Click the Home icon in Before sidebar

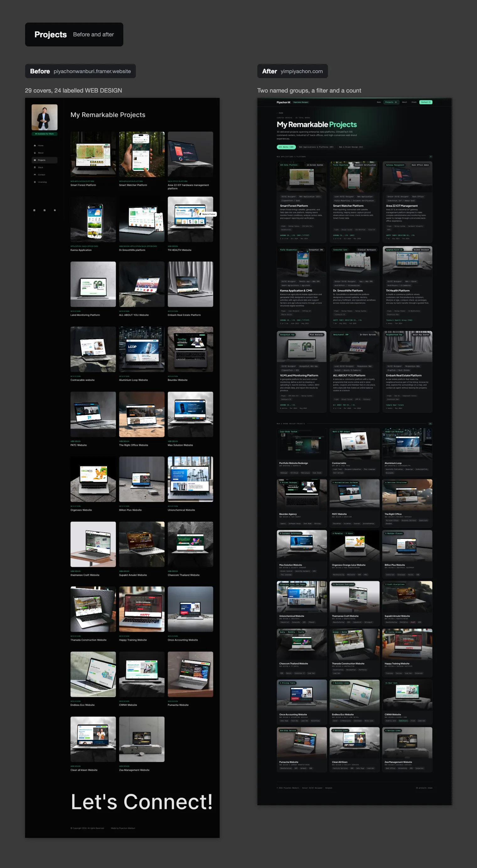35,146
